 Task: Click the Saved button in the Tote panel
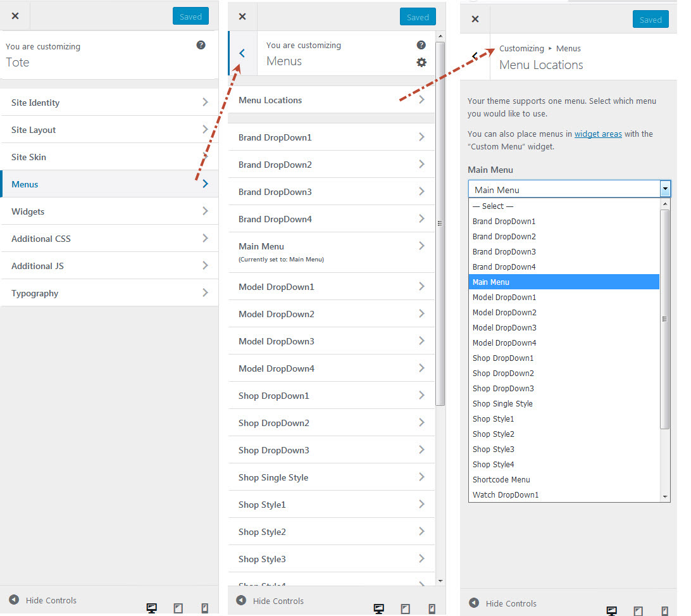pyautogui.click(x=190, y=16)
